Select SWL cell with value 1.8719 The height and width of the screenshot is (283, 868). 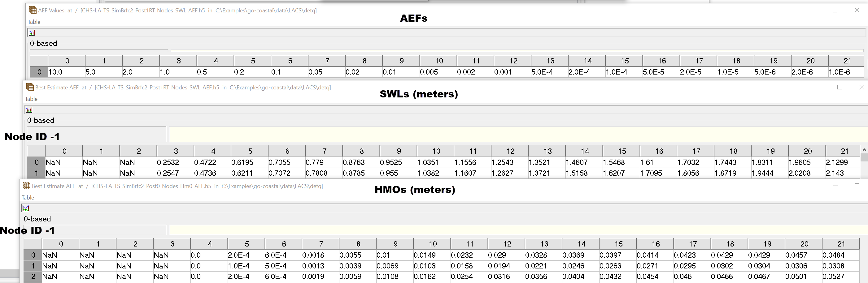pos(733,173)
